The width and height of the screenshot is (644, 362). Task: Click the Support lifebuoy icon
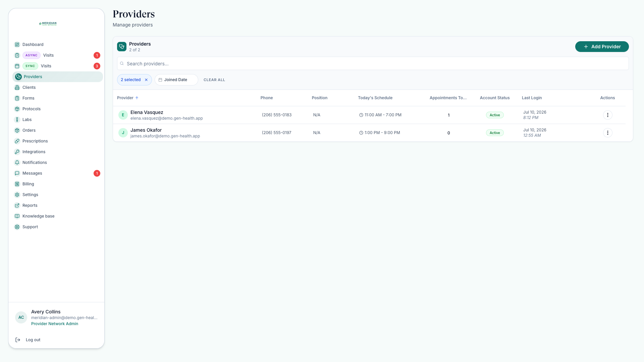tap(17, 227)
